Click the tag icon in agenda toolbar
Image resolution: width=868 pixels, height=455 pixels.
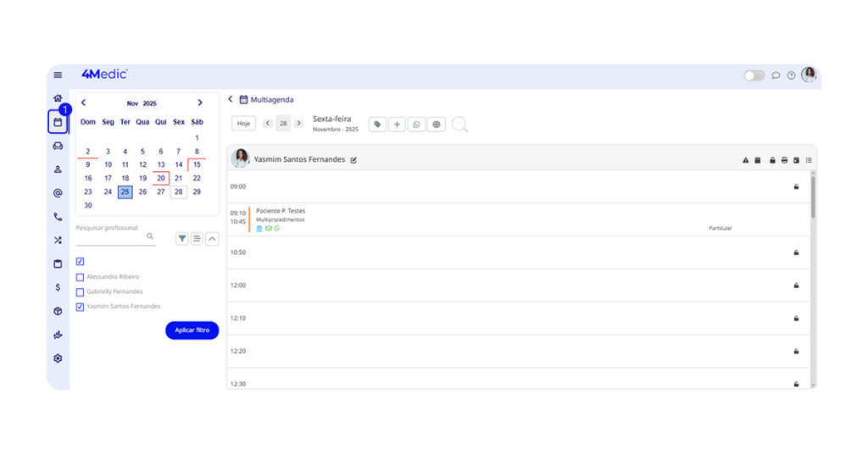(x=378, y=125)
